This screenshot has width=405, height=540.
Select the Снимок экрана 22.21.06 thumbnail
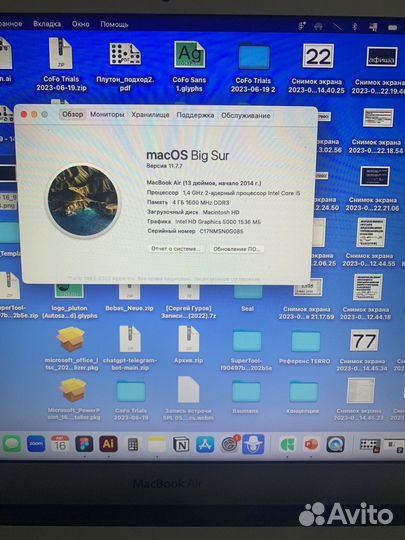375,176
